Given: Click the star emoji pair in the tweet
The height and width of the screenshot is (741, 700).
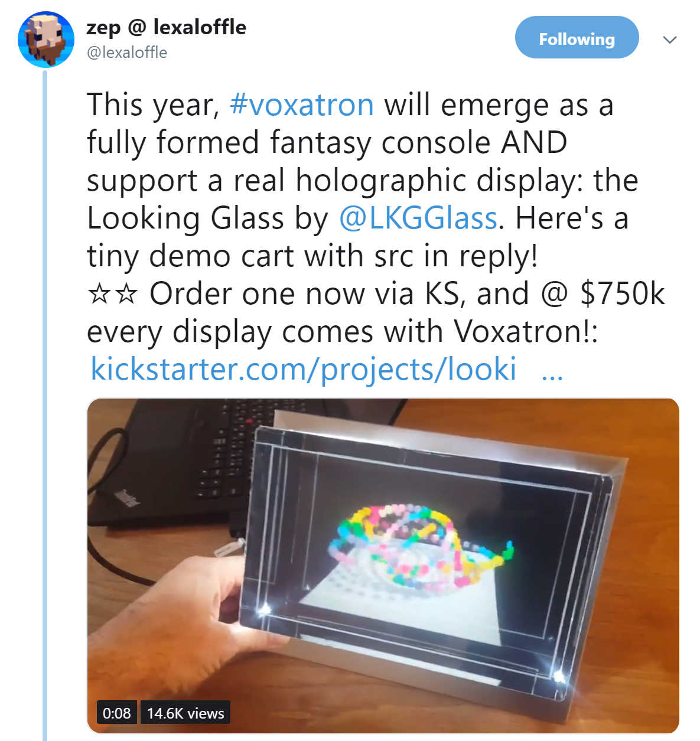Looking at the screenshot, I should [x=112, y=294].
